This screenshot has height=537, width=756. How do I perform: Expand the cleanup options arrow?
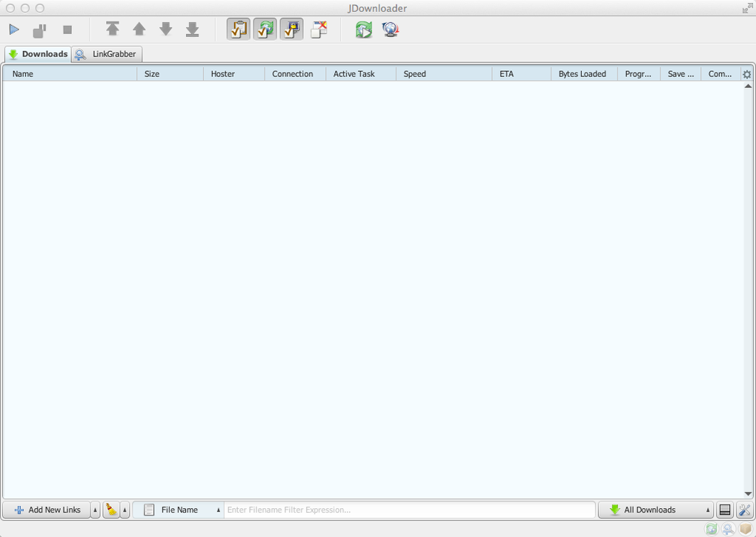pos(125,510)
